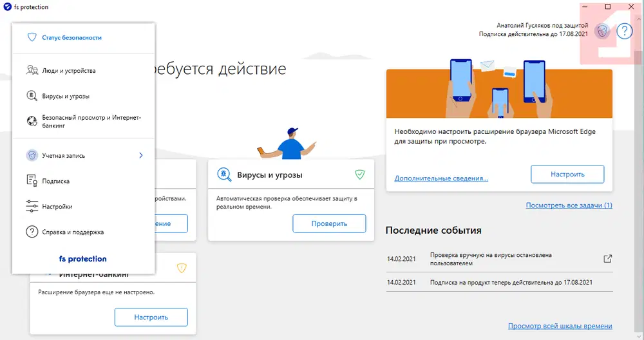Open Справка и поддержка menu entry
The width and height of the screenshot is (644, 340).
tap(83, 232)
